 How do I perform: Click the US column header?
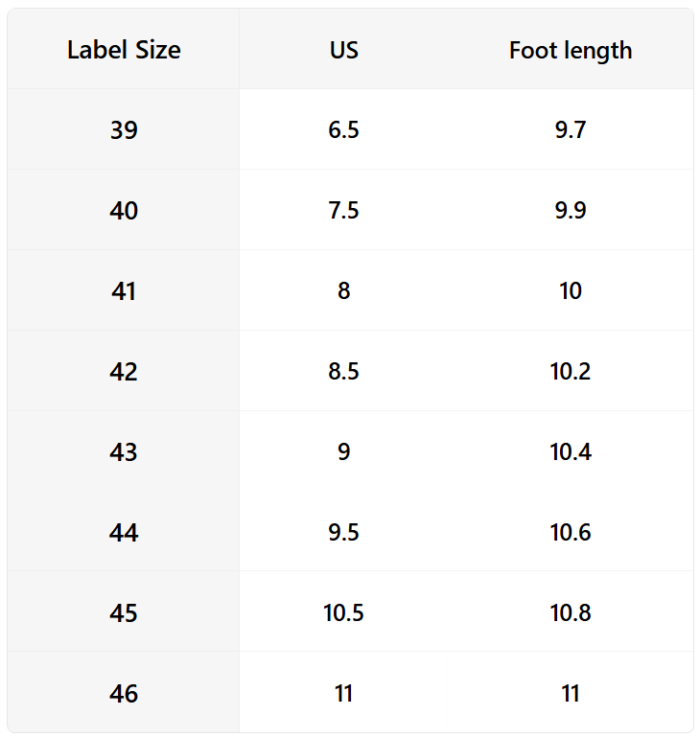pos(343,50)
